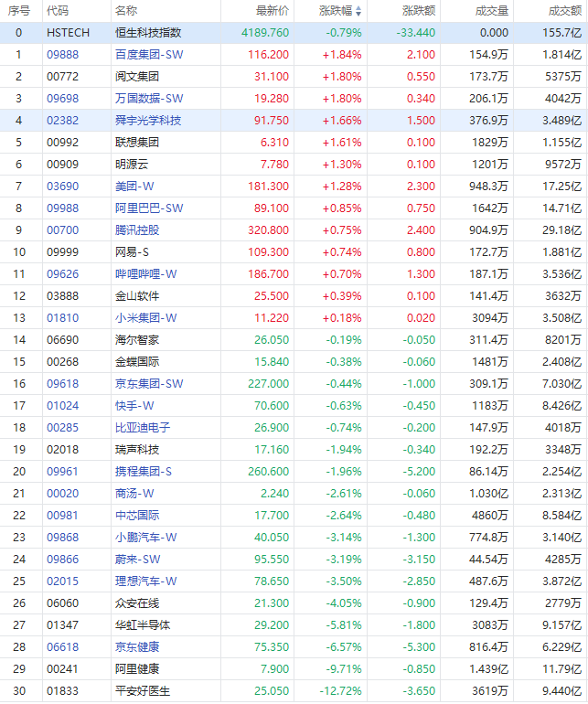This screenshot has width=588, height=704.
Task: Sort by 最新价 column header
Action: tap(273, 11)
